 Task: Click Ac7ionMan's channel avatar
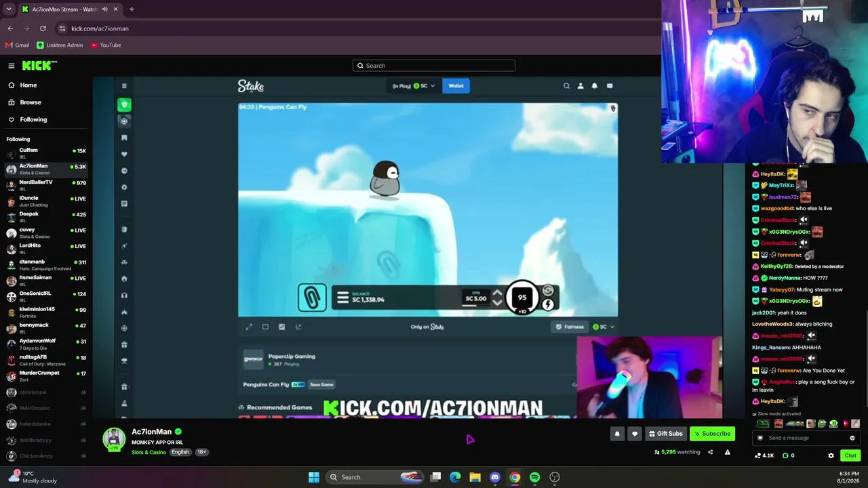pyautogui.click(x=114, y=439)
